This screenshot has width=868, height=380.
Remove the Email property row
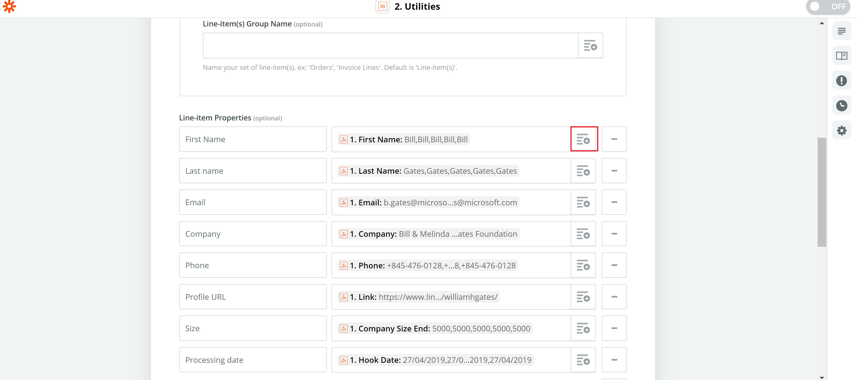[x=614, y=202]
